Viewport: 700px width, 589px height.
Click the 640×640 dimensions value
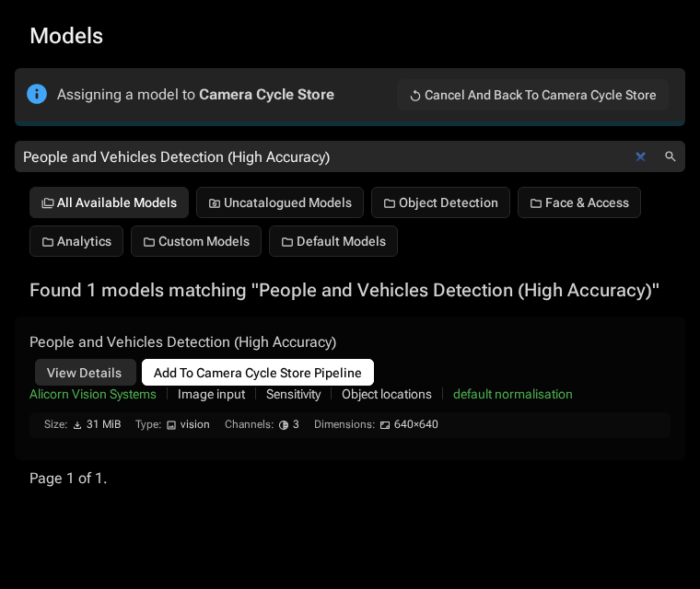(x=415, y=424)
